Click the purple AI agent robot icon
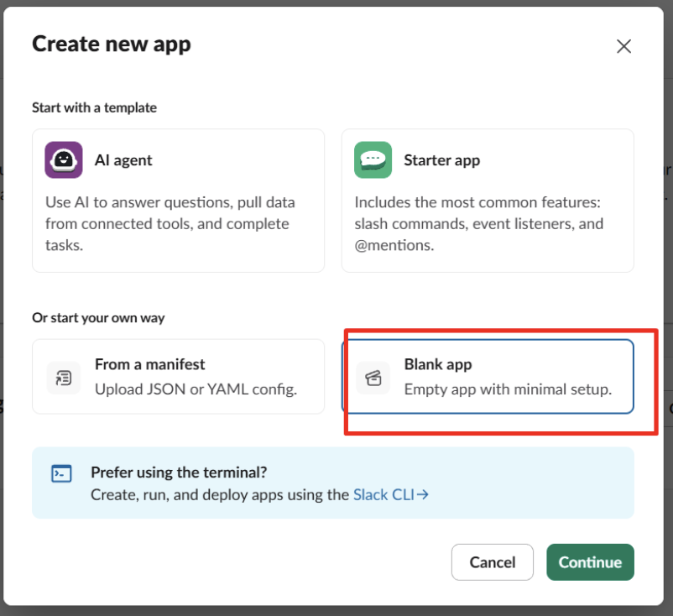Viewport: 673px width, 616px height. [64, 159]
